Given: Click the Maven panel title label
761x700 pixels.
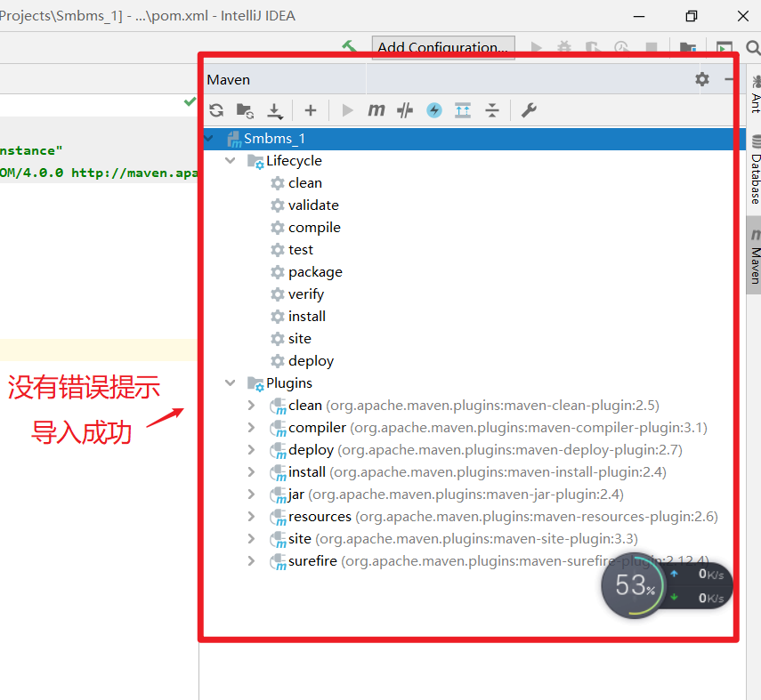Looking at the screenshot, I should pos(228,79).
